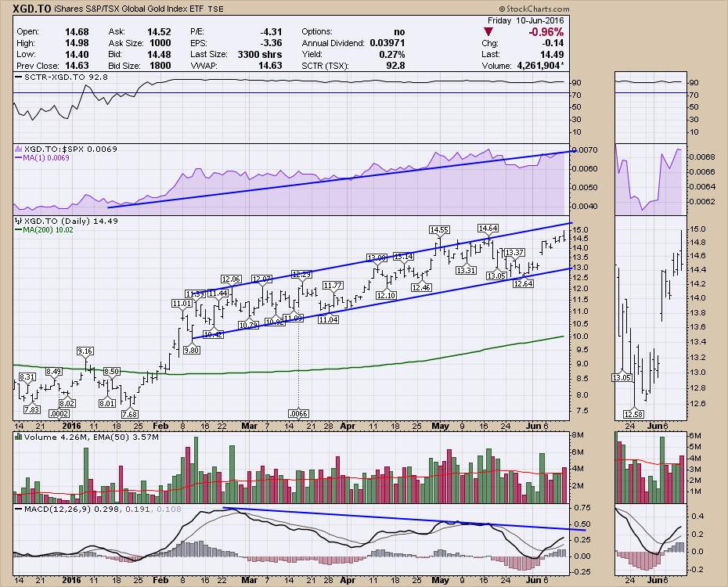Click the Options value no
This screenshot has height=587, width=728.
pyautogui.click(x=399, y=32)
